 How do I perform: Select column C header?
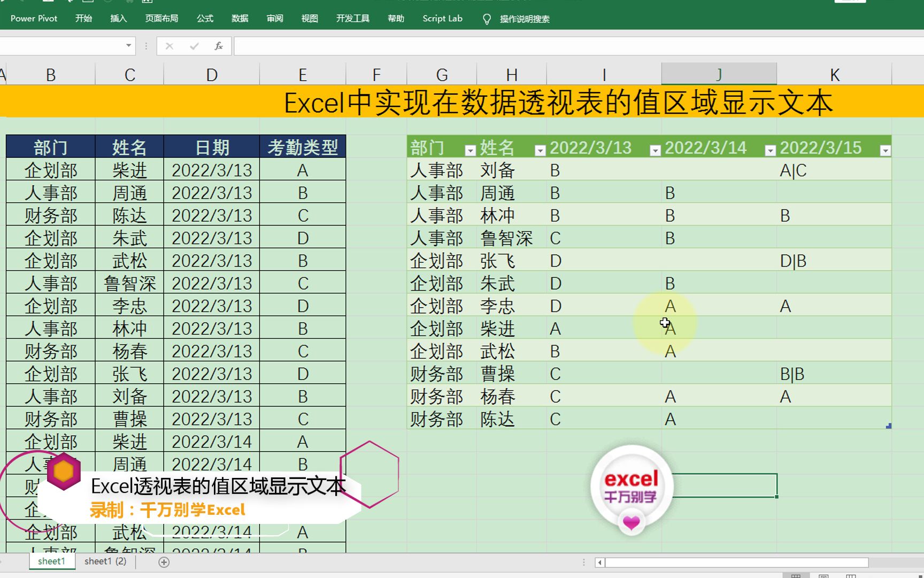[129, 74]
